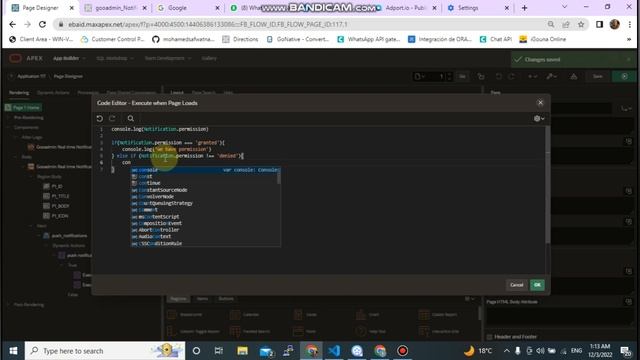This screenshot has height=360, width=640.
Task: Open Customer Control P... bookmark
Action: pos(113,39)
